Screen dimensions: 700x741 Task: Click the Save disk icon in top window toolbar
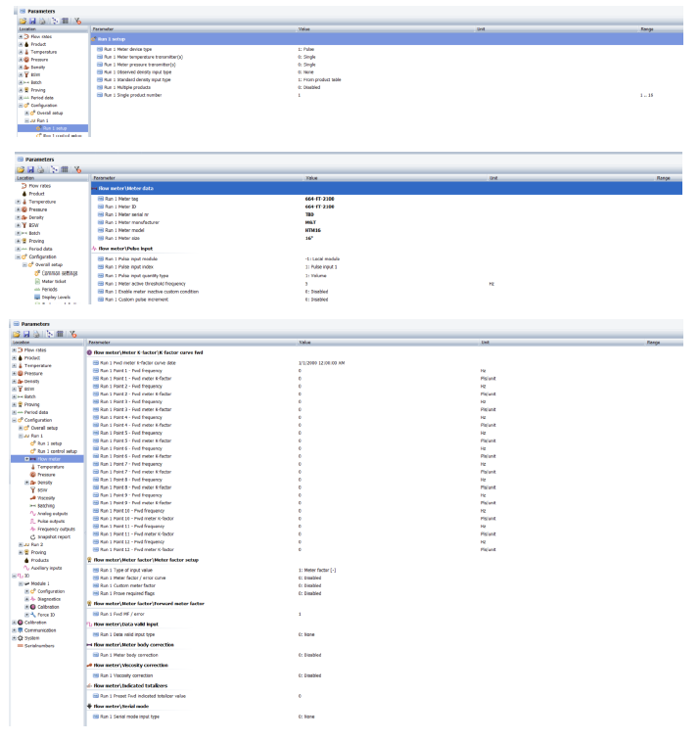point(32,21)
